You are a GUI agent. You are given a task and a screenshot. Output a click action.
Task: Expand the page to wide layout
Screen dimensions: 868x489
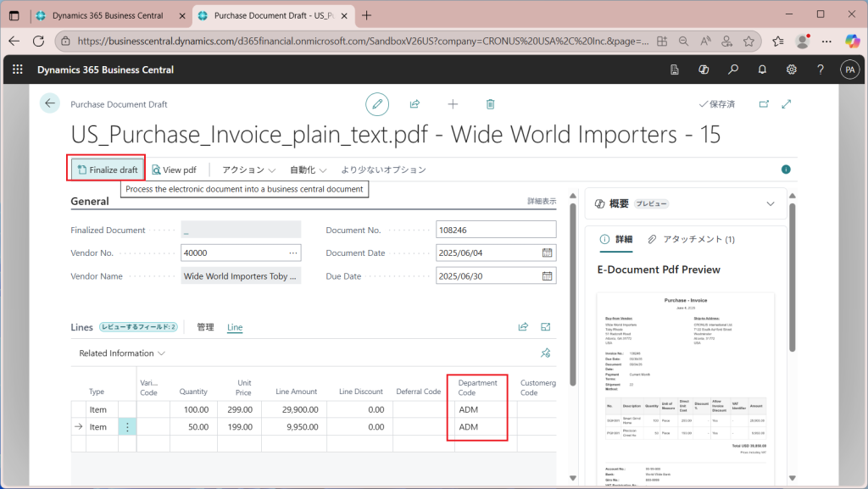point(787,104)
